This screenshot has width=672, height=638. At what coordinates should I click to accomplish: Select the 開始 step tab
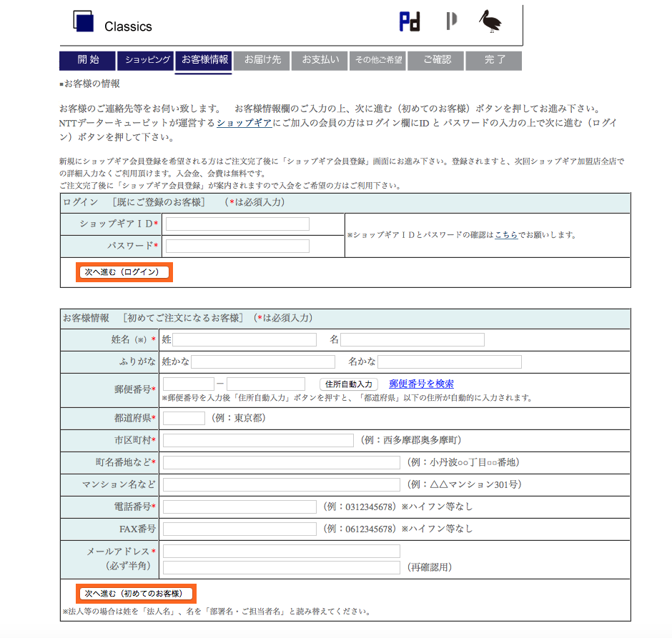pyautogui.click(x=87, y=60)
